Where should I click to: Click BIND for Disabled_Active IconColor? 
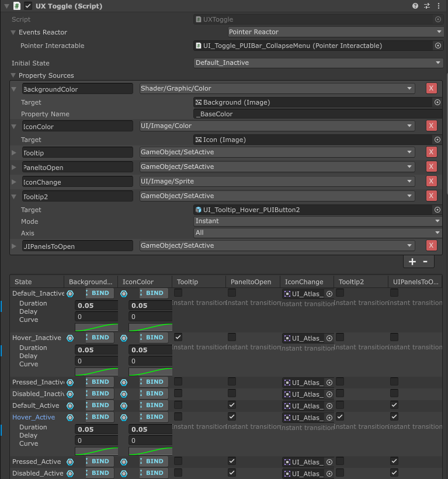tap(154, 473)
